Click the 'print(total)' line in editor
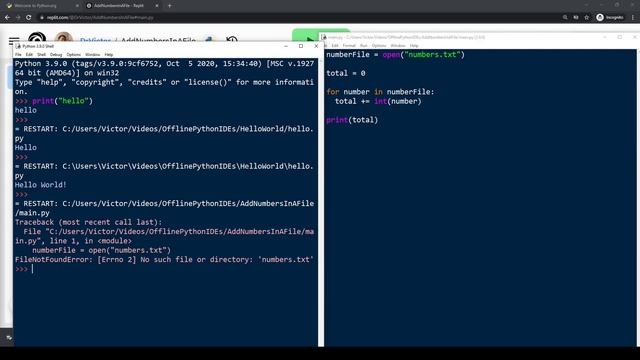Image resolution: width=640 pixels, height=360 pixels. pos(352,120)
